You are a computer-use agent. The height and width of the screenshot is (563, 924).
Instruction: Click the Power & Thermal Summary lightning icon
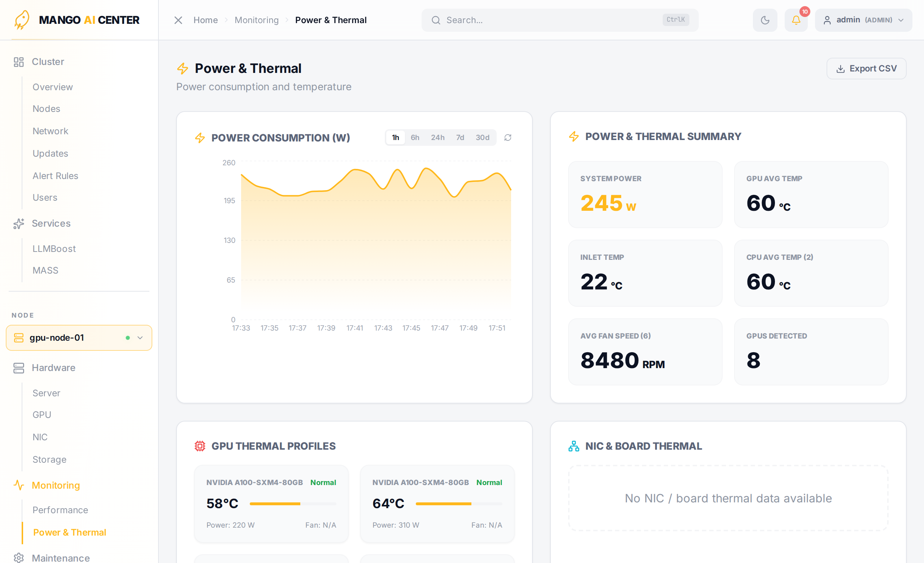pos(574,136)
